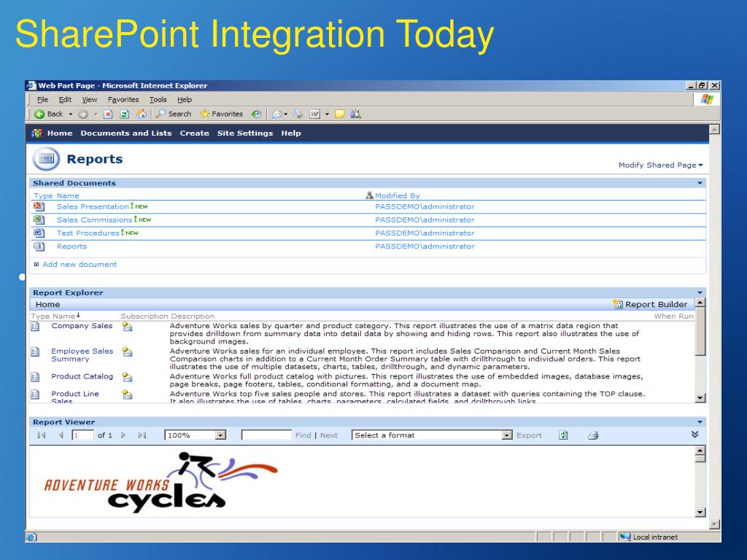Click the IE Back arrow icon
The image size is (747, 560).
pyautogui.click(x=39, y=114)
